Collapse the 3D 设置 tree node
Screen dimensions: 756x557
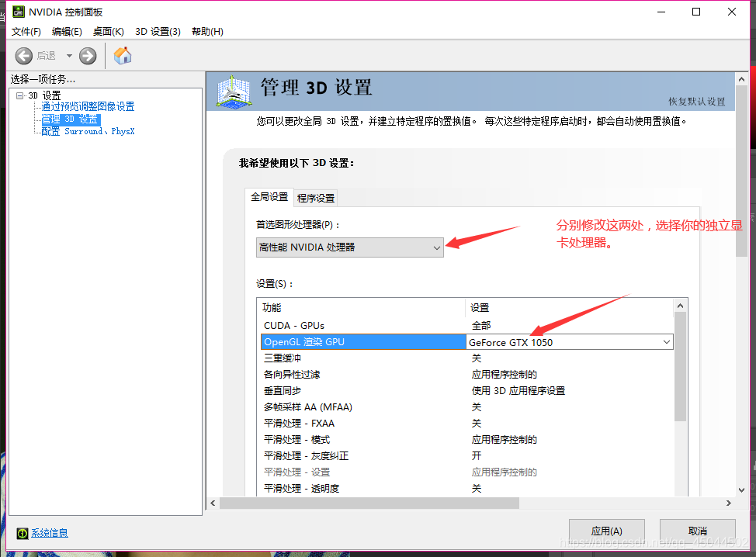(19, 95)
